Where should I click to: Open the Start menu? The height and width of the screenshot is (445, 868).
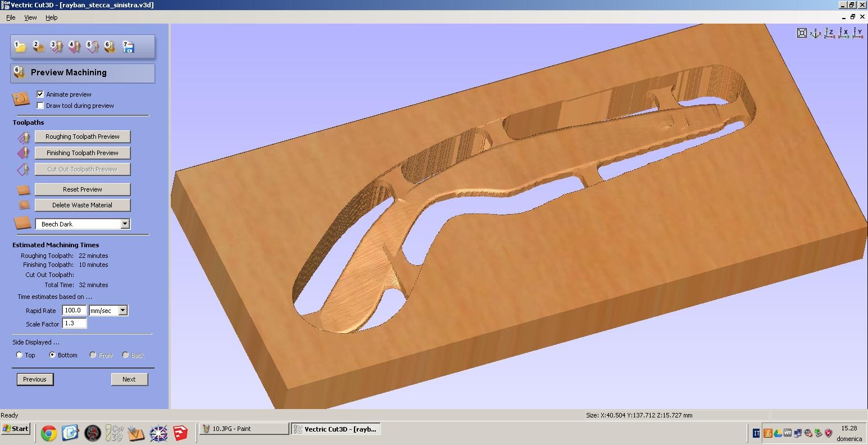[15, 429]
